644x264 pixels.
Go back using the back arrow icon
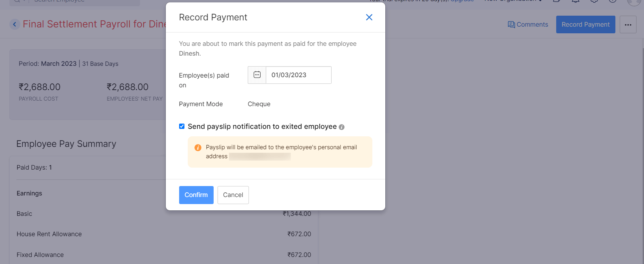coord(15,24)
